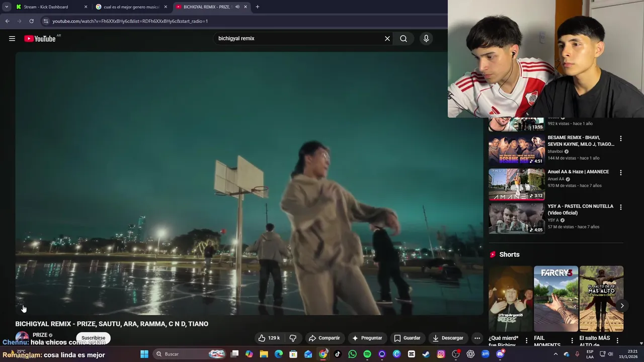Click the Preguntar ask button
This screenshot has height=362, width=644.
point(367,338)
